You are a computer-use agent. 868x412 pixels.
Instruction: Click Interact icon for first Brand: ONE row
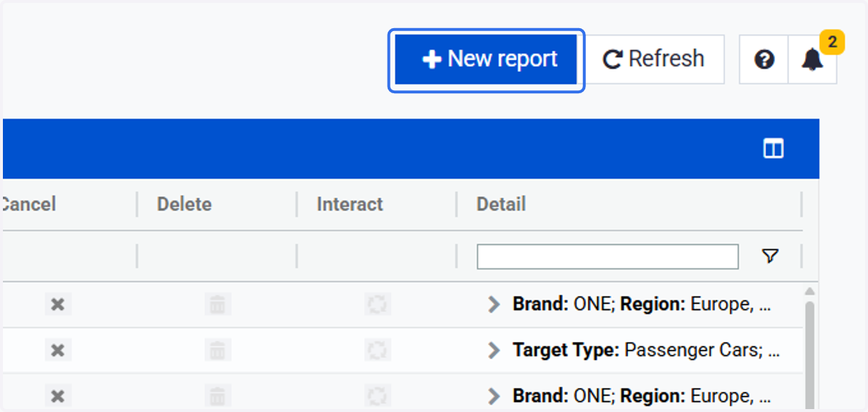point(378,304)
